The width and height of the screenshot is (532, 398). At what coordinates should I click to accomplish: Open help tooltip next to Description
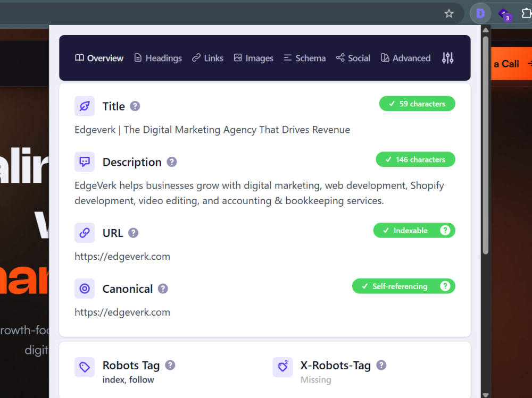click(x=172, y=162)
